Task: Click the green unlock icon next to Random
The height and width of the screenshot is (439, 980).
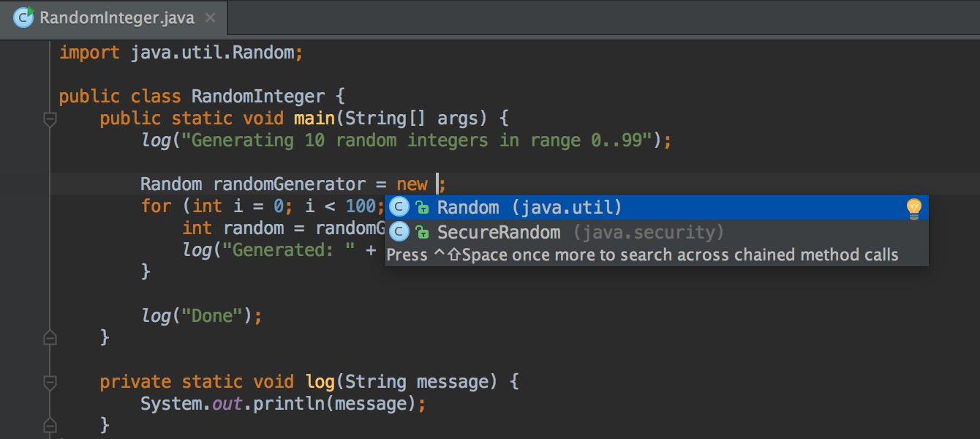Action: click(x=423, y=207)
